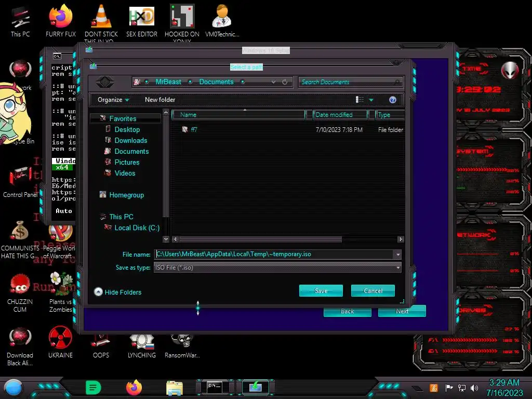Open the Organize dropdown menu
Screen dimensions: 532x399
coord(113,100)
